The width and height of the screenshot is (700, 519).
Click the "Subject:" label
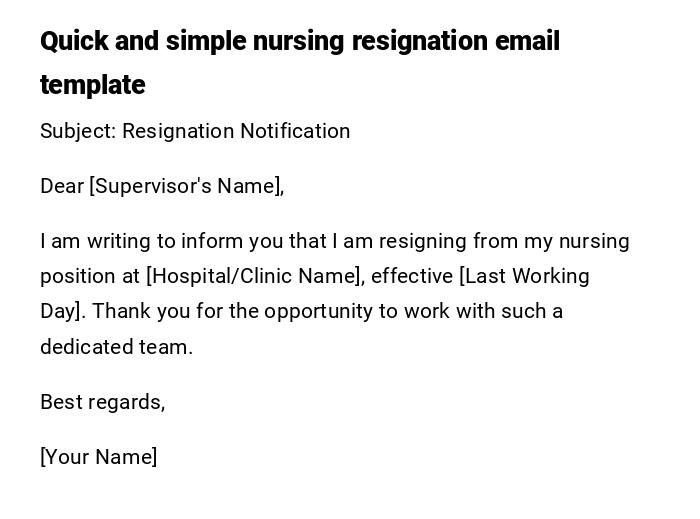77,132
